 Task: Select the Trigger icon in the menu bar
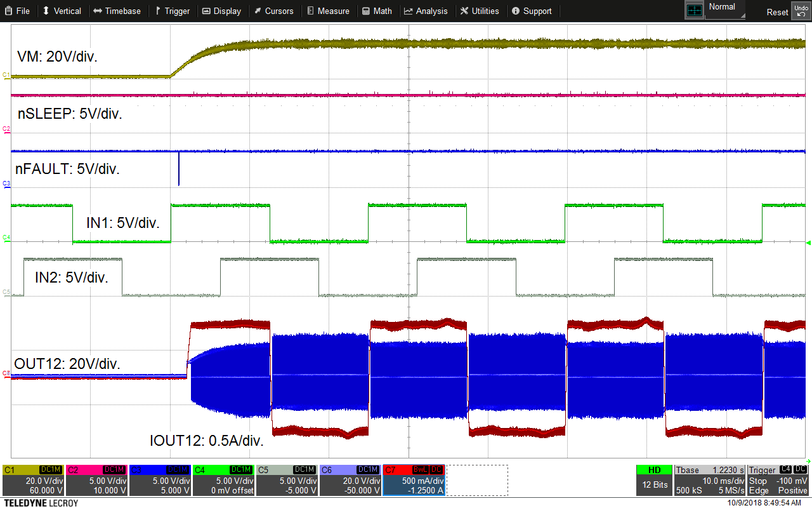pyautogui.click(x=172, y=11)
